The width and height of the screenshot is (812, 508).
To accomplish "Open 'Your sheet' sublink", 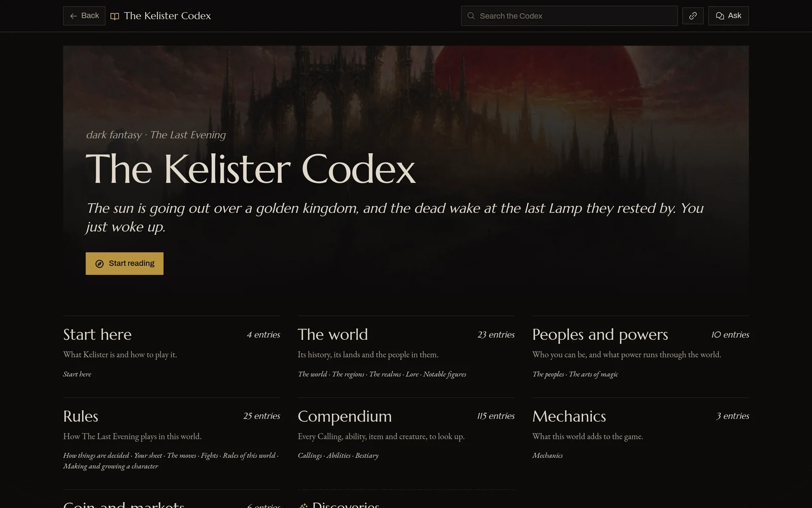I will (x=148, y=456).
